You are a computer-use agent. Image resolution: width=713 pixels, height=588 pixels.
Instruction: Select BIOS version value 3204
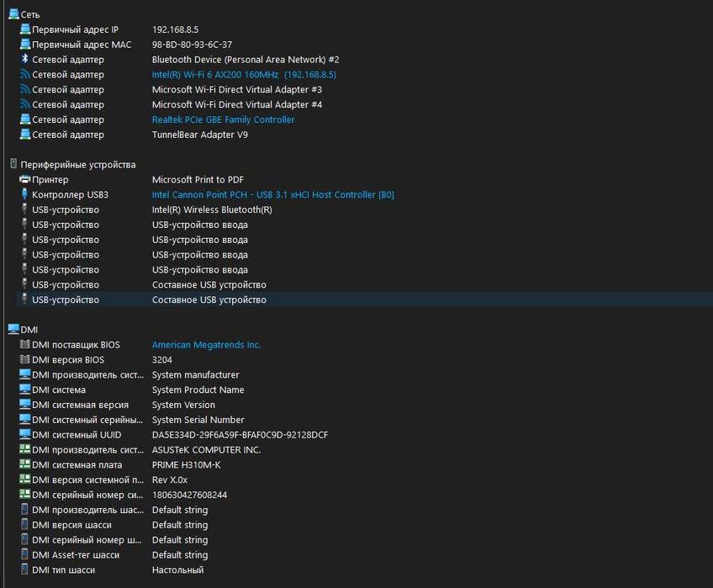(x=162, y=360)
